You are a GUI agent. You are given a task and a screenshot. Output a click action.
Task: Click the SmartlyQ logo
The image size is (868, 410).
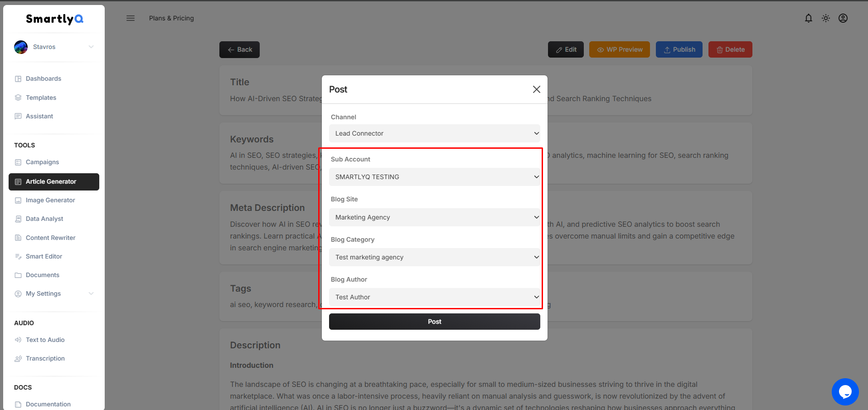54,19
